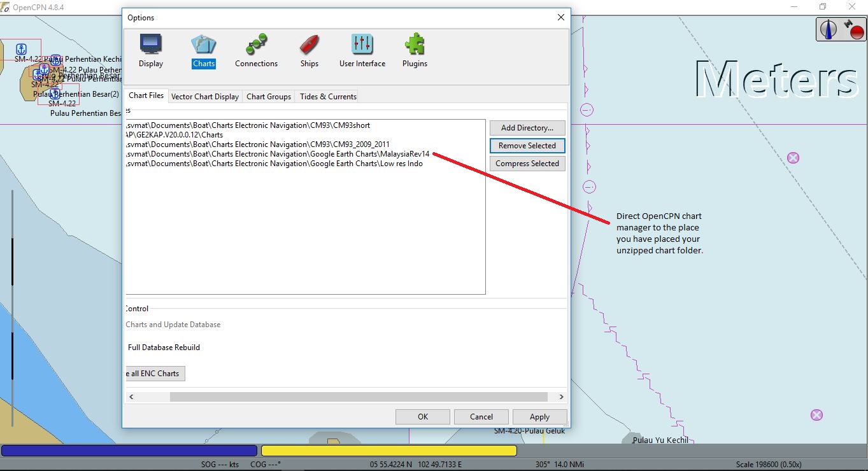Switch to the Tides & Currents tab
868x471 pixels.
[327, 96]
